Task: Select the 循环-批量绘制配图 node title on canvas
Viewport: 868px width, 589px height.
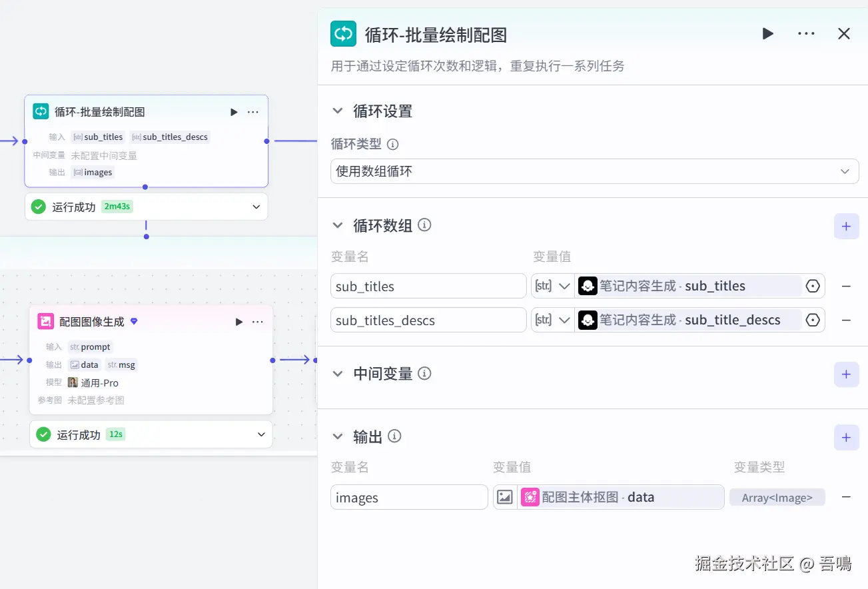Action: coord(100,112)
